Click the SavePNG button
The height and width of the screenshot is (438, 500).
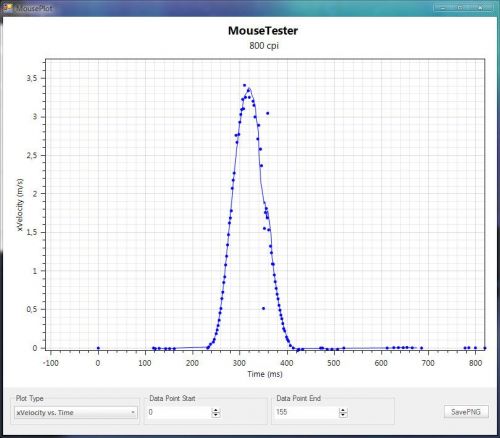pos(466,412)
